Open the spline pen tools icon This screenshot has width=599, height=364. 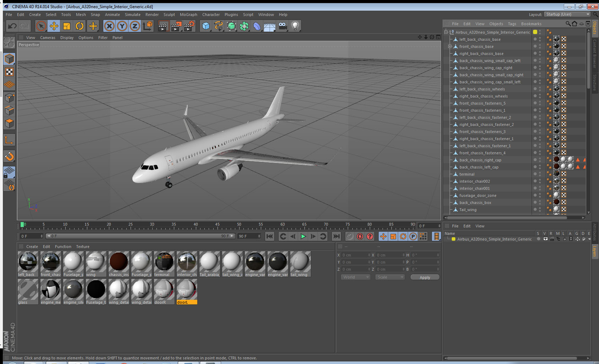tap(219, 26)
